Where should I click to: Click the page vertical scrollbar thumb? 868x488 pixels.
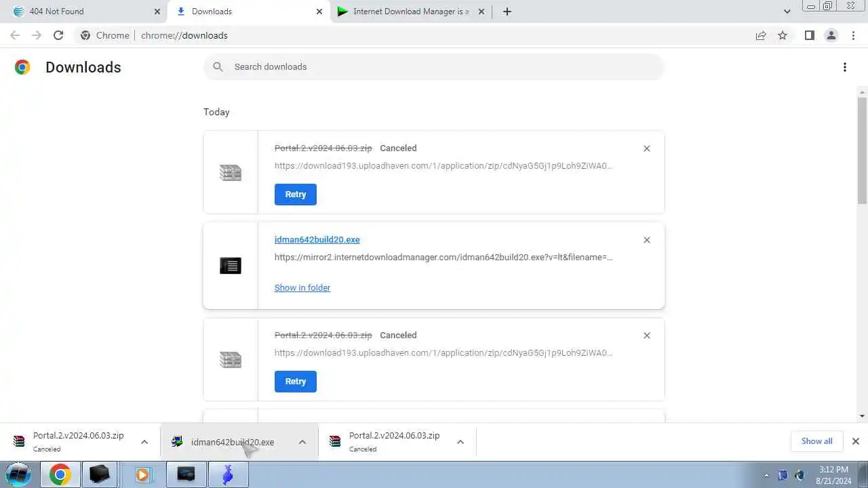click(x=862, y=150)
